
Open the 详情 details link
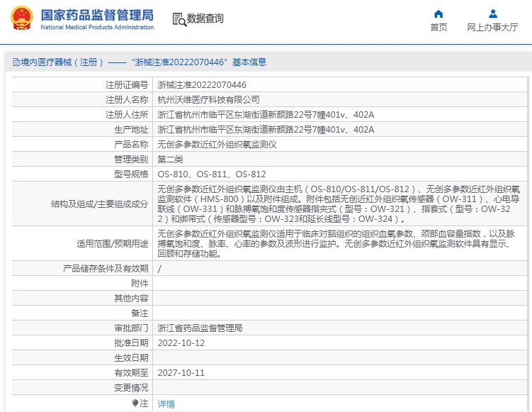coord(166,404)
